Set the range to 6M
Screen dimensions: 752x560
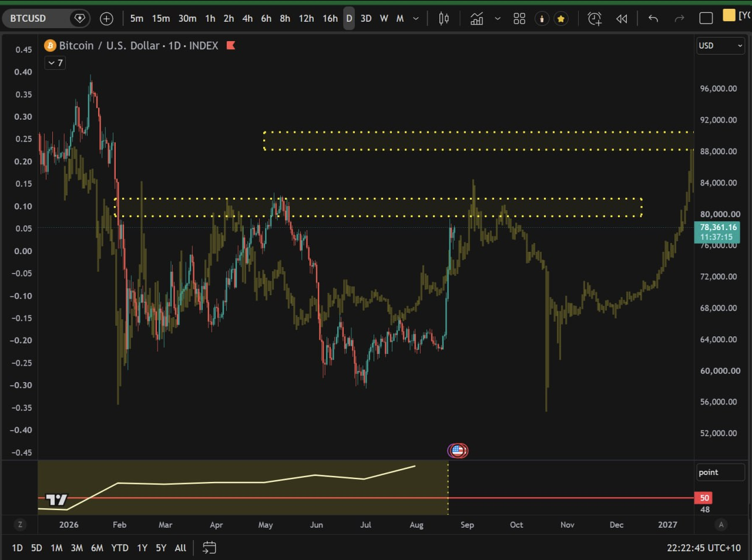click(x=97, y=548)
